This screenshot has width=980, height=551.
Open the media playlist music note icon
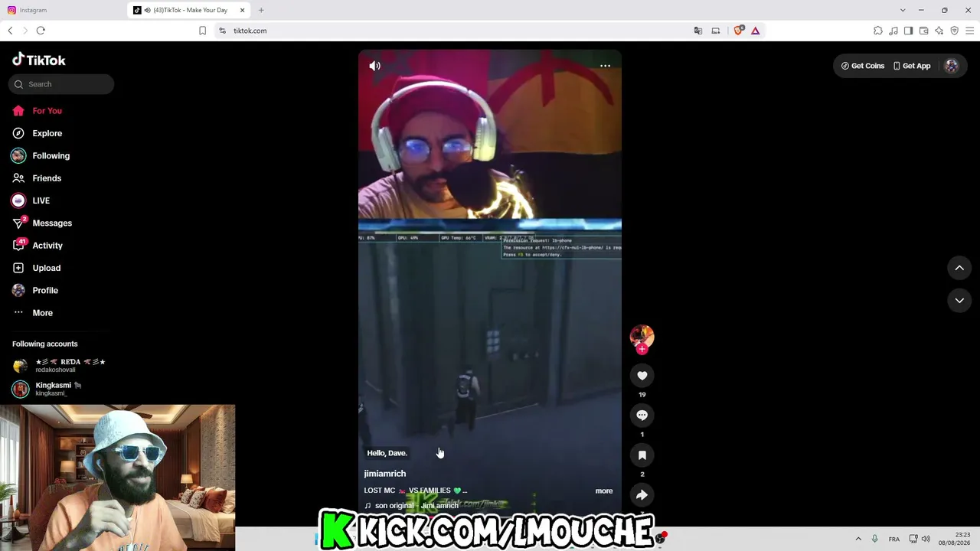click(893, 31)
